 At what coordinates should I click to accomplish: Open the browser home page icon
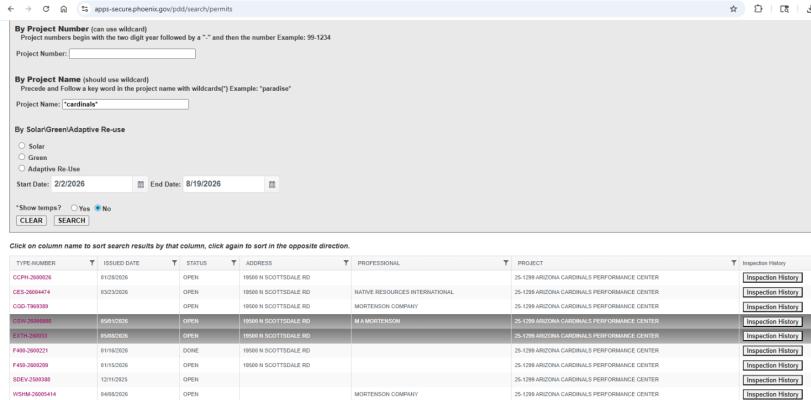64,9
